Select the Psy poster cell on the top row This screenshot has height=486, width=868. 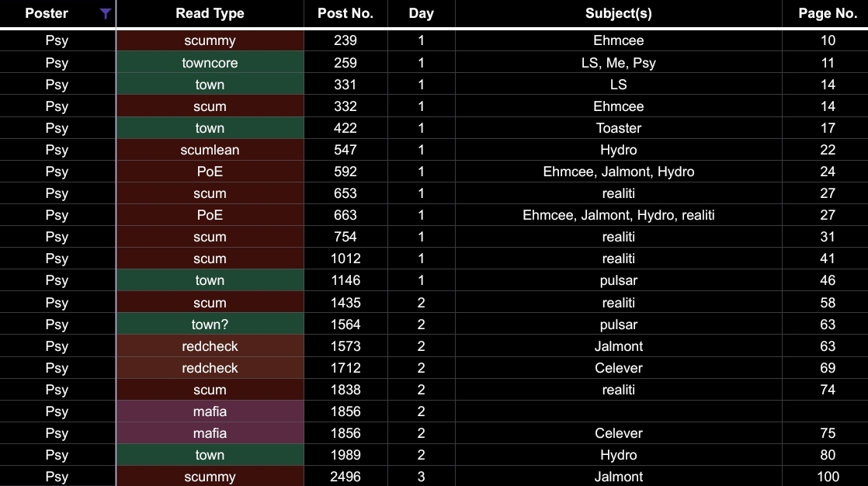point(57,40)
